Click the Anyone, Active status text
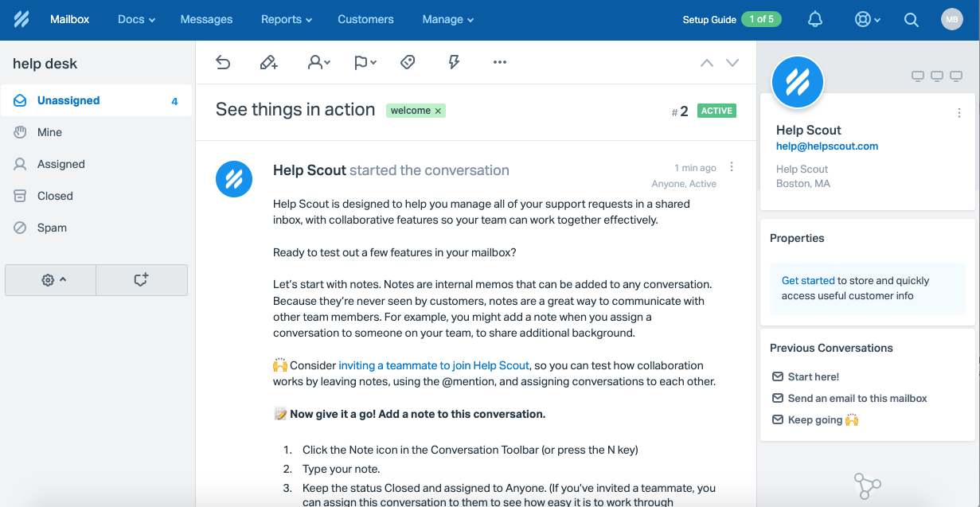This screenshot has width=980, height=507. pos(684,184)
